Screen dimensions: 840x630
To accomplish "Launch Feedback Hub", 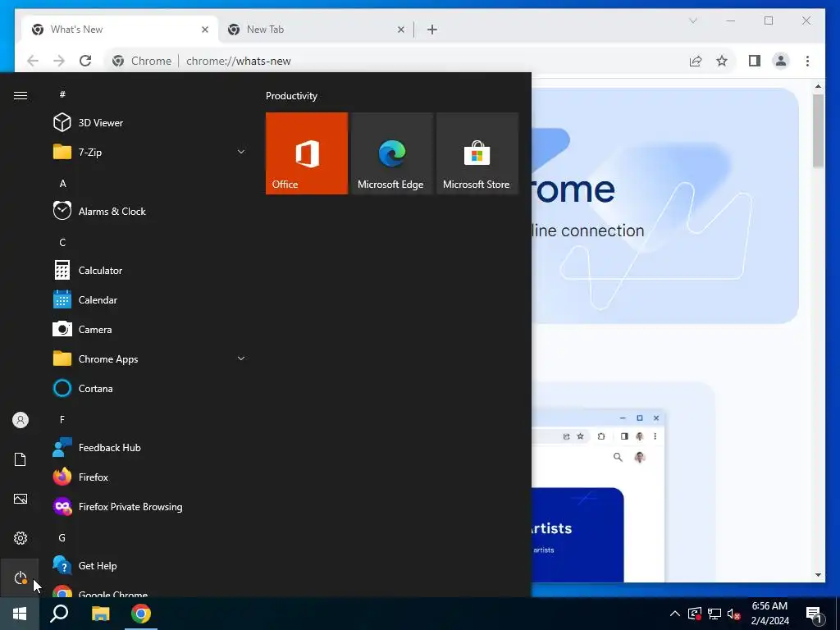I will pos(150,447).
